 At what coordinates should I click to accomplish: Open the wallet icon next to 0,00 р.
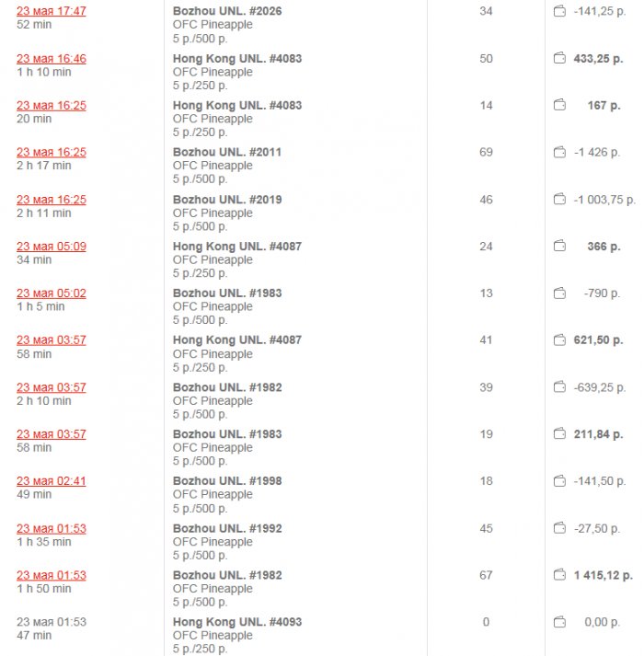coord(559,622)
